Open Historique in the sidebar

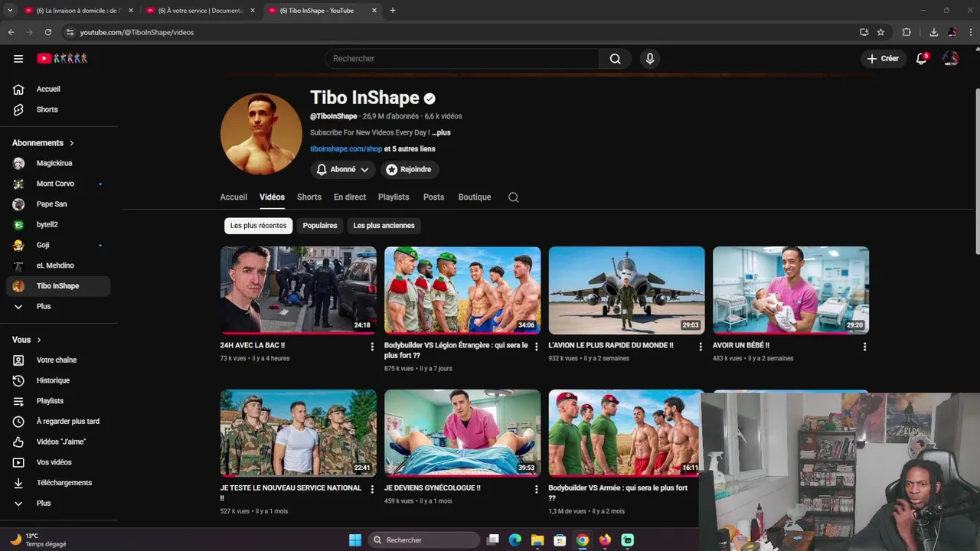58,380
